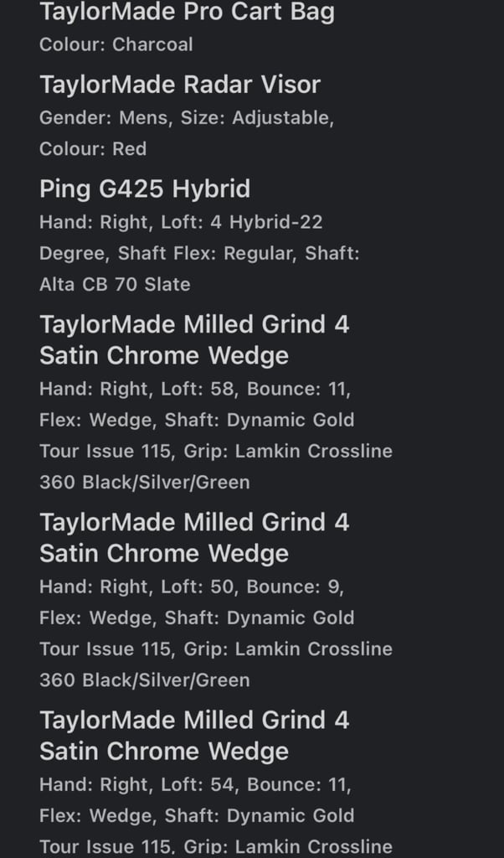Open the first Milled Grind 4 wedge title
Viewport: 504px width, 858px height.
tap(194, 340)
